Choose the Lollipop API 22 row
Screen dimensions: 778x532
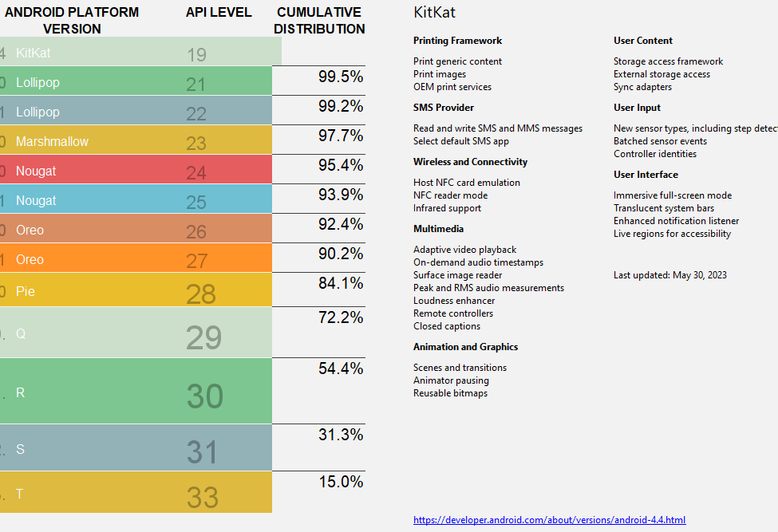tap(136, 110)
